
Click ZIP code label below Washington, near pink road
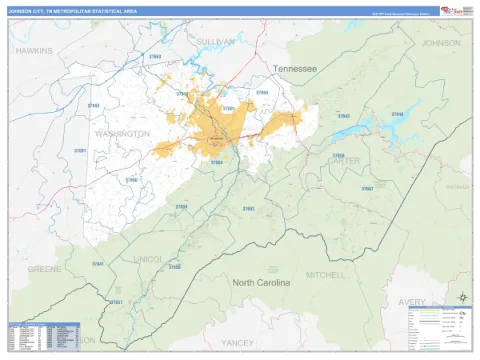point(131,180)
